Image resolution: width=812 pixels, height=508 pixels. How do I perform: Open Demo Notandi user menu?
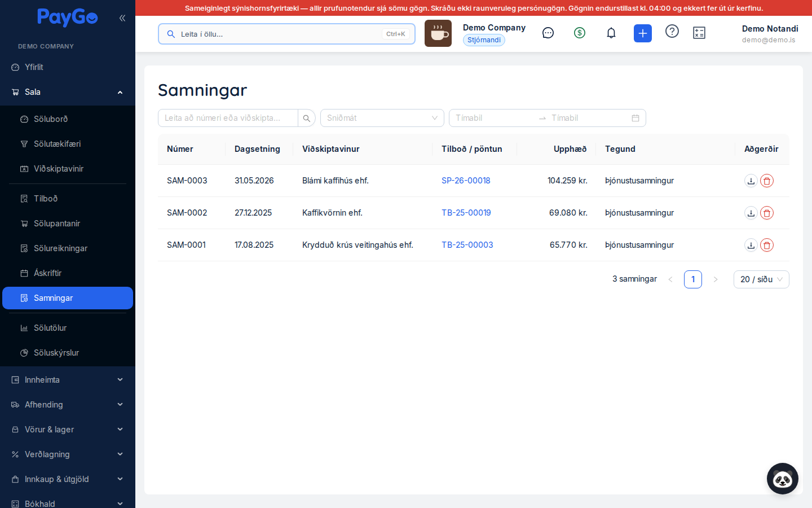coord(770,34)
